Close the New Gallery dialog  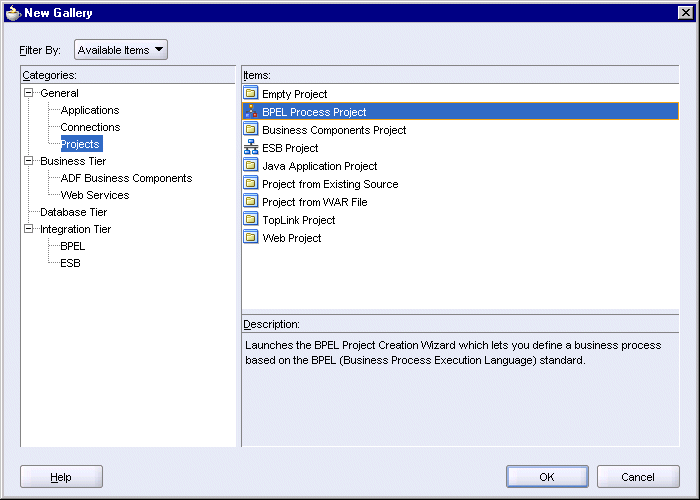(x=685, y=12)
